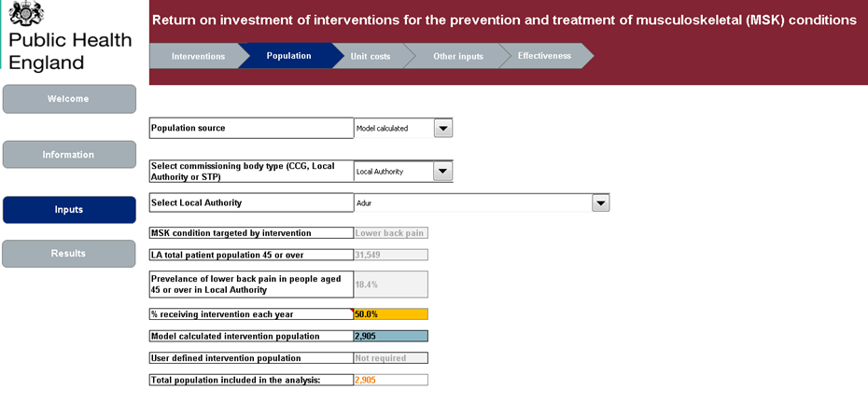
Task: Navigate to the Effectiveness step
Action: 544,56
